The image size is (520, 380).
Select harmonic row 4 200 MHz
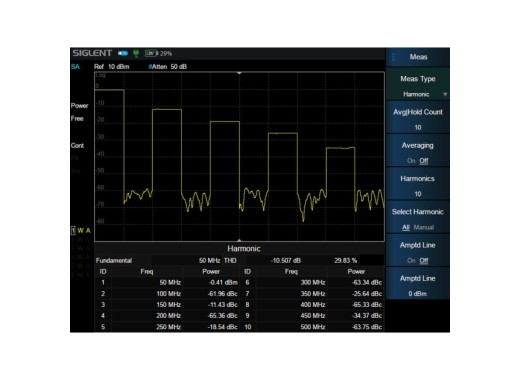tap(167, 316)
